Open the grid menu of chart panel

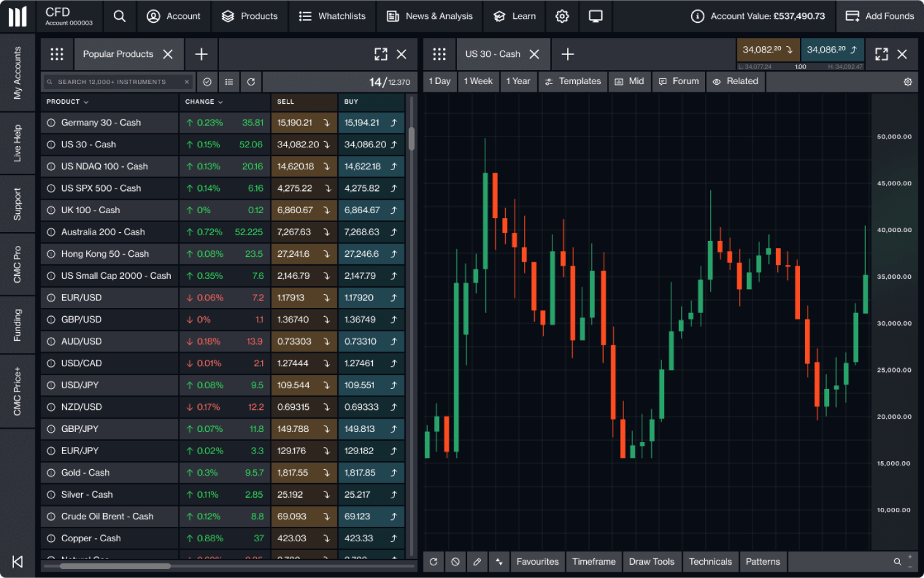(x=439, y=54)
